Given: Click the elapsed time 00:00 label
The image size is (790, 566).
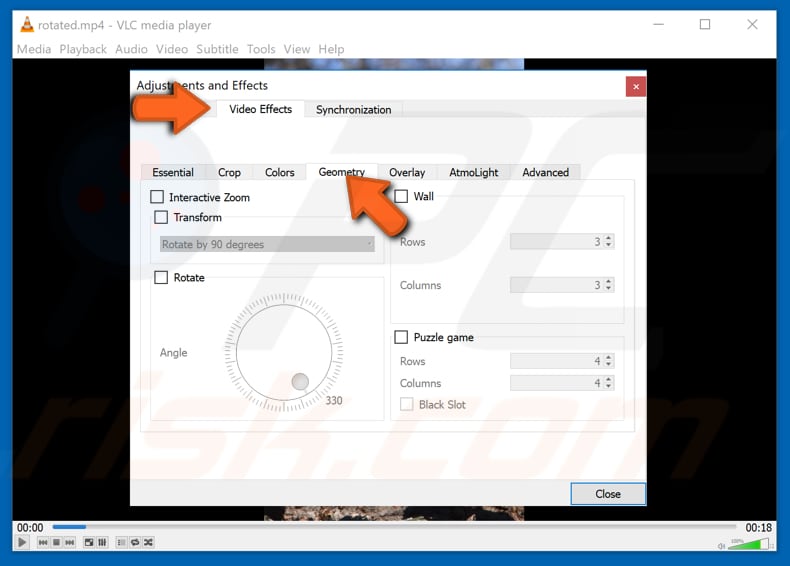Looking at the screenshot, I should 30,527.
